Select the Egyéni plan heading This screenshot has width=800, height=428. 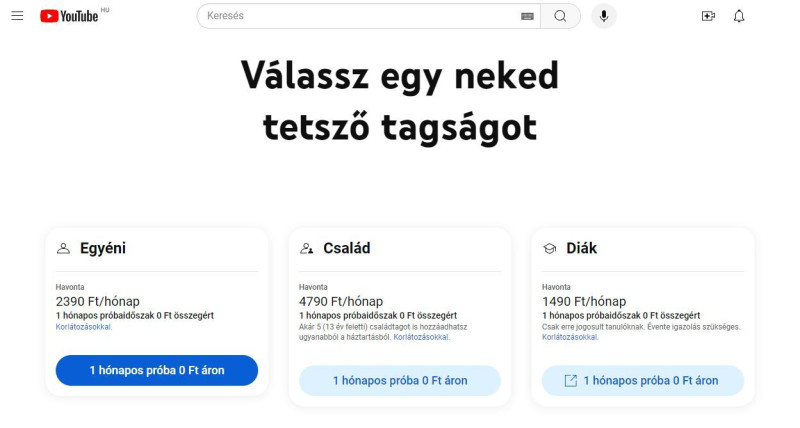point(103,248)
